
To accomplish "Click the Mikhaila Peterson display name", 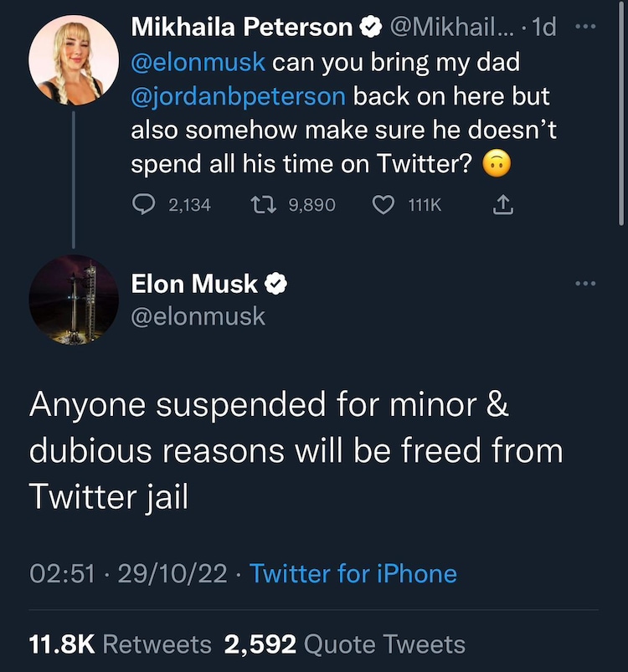I will [242, 28].
